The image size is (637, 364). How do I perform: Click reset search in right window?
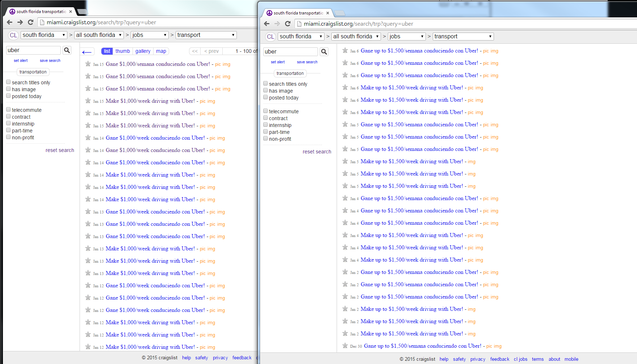click(x=317, y=152)
